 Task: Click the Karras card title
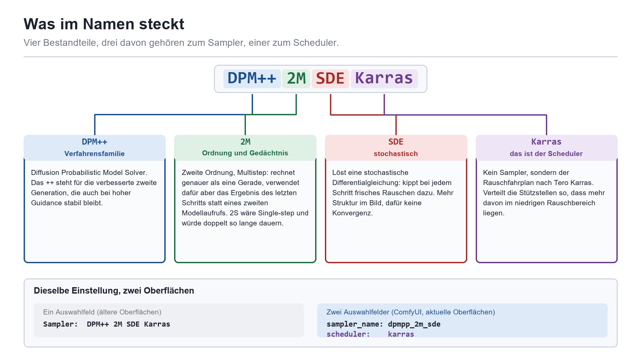(547, 142)
